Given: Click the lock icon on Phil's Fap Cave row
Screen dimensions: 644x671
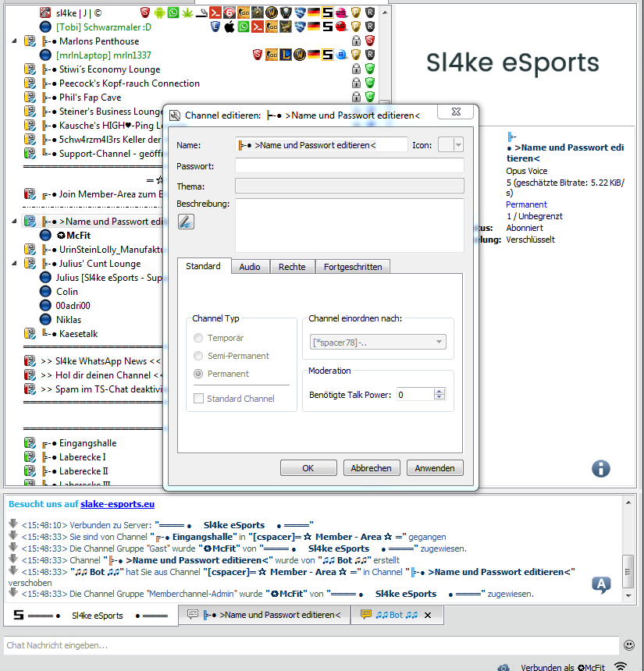Looking at the screenshot, I should tap(356, 98).
